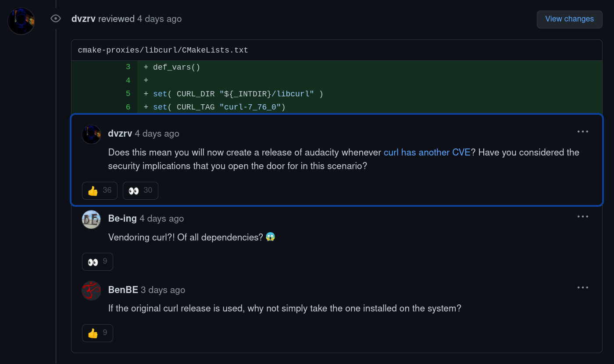Open the Be-ing username link
This screenshot has height=364, width=614.
tap(122, 219)
